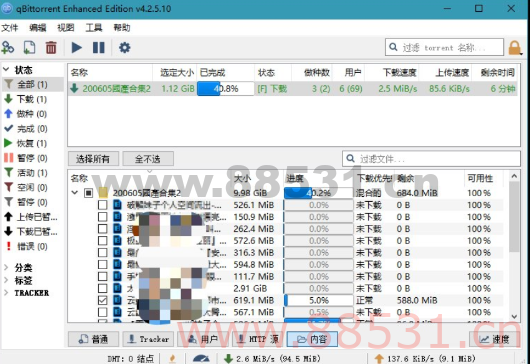
Task: Expand the 标签 section in sidebar
Action: [x=6, y=280]
